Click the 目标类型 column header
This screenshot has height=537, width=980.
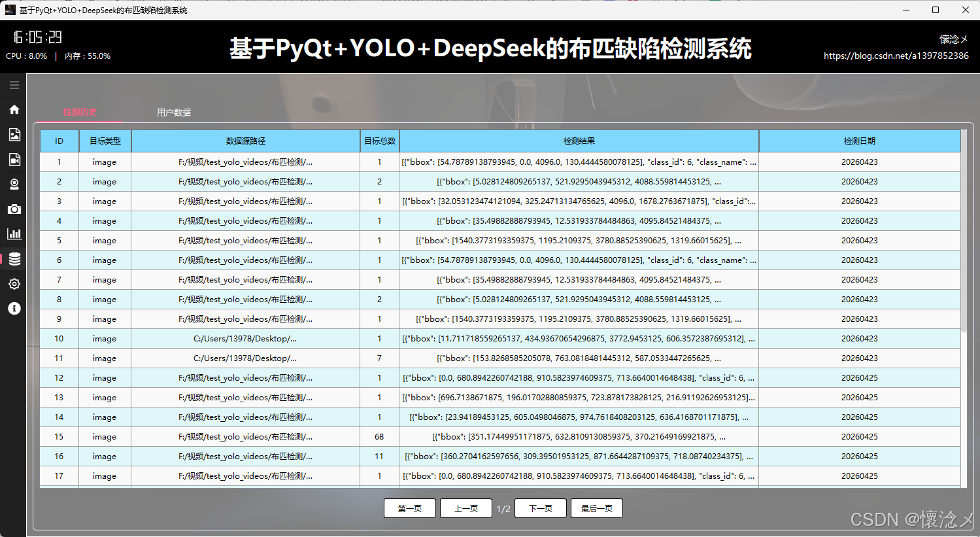(105, 141)
